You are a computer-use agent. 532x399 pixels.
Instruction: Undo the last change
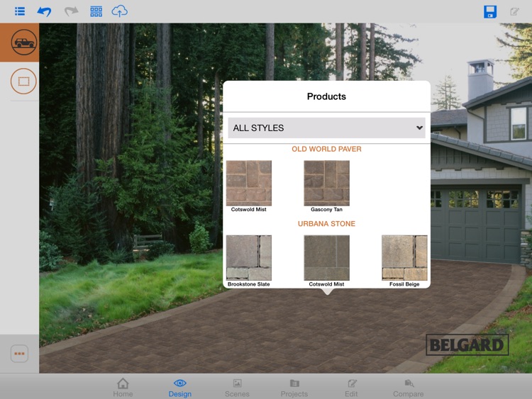pyautogui.click(x=44, y=11)
